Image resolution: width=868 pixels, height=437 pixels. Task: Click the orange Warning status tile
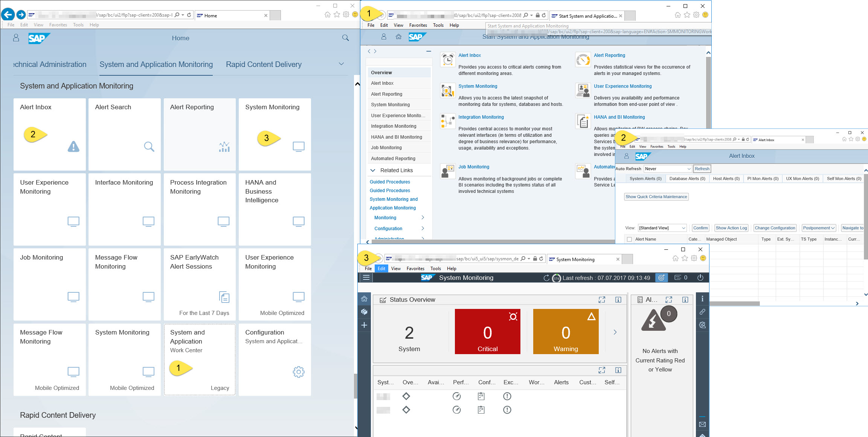[x=566, y=332]
